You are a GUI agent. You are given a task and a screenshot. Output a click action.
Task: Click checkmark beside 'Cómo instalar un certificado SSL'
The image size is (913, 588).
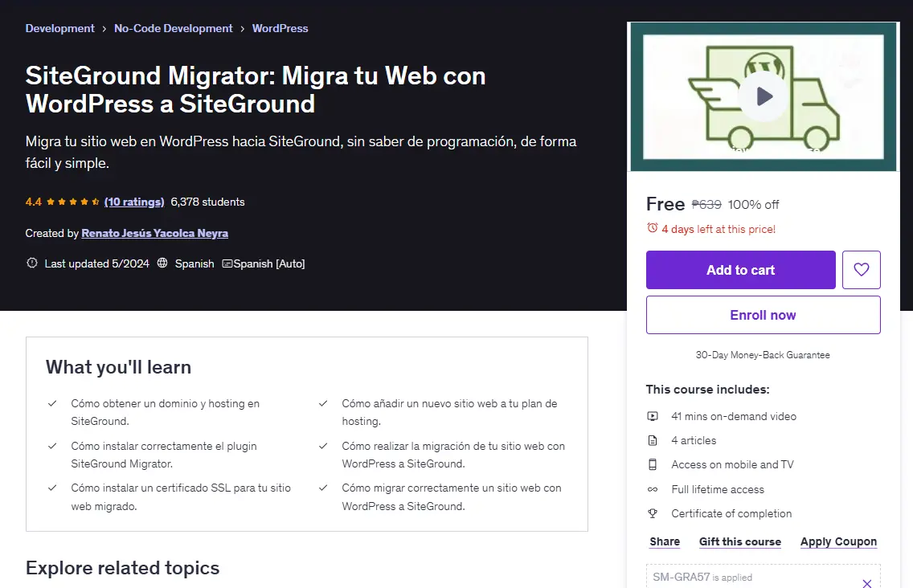tap(51, 488)
